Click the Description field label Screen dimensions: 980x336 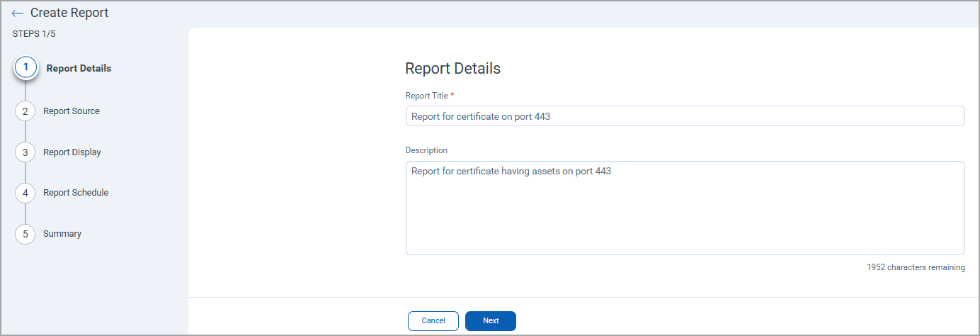[x=426, y=150]
